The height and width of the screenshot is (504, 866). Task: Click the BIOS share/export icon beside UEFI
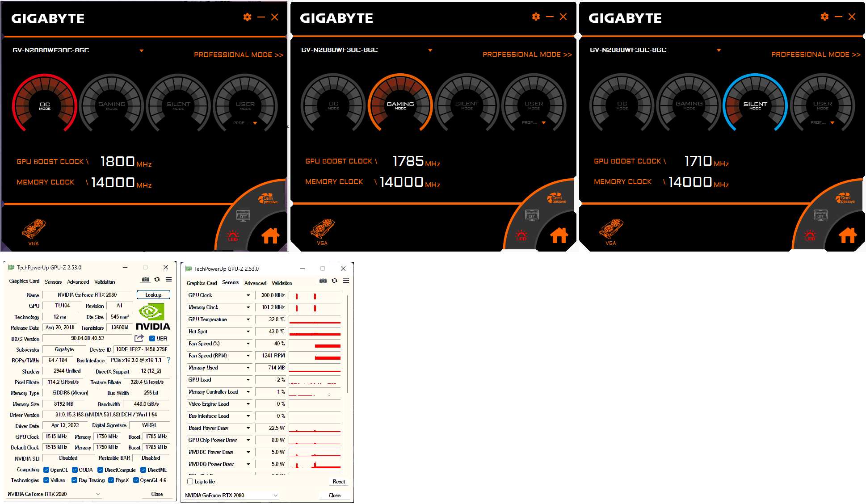pyautogui.click(x=139, y=338)
